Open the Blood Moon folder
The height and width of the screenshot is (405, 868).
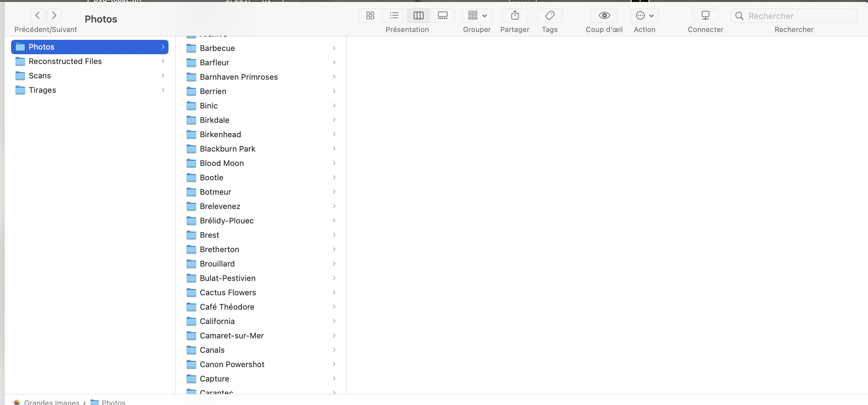pyautogui.click(x=221, y=163)
